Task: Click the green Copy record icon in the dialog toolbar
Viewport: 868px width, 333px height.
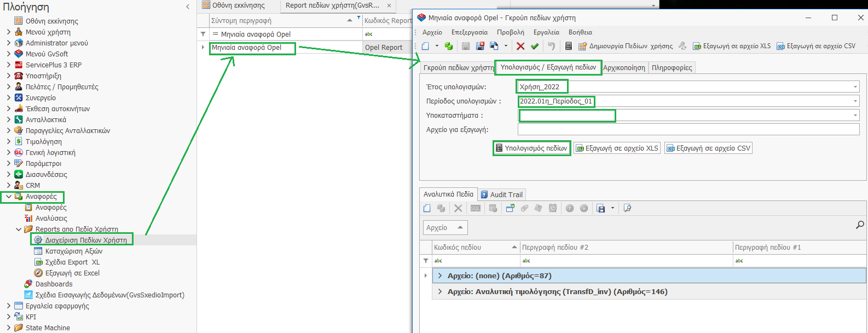Action: pos(449,46)
